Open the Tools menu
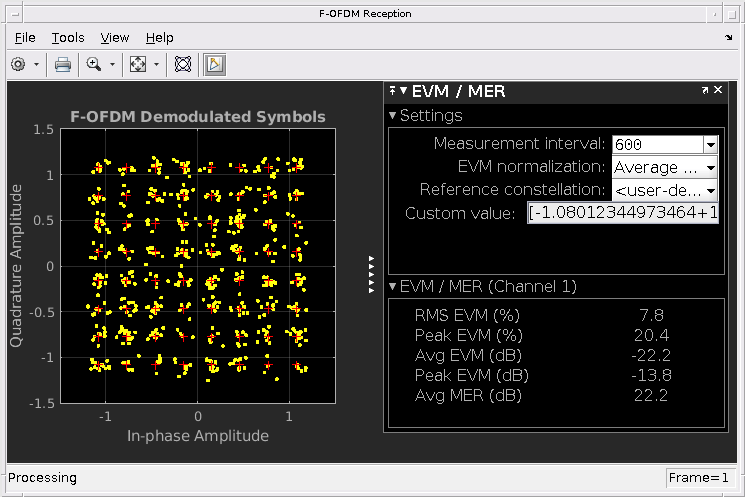Image resolution: width=745 pixels, height=497 pixels. 68,38
